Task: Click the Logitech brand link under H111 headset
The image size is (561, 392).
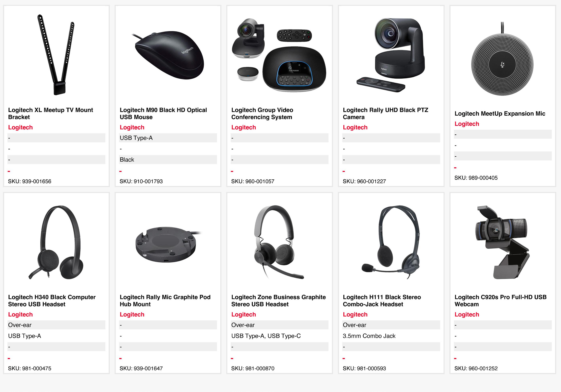Action: point(355,314)
